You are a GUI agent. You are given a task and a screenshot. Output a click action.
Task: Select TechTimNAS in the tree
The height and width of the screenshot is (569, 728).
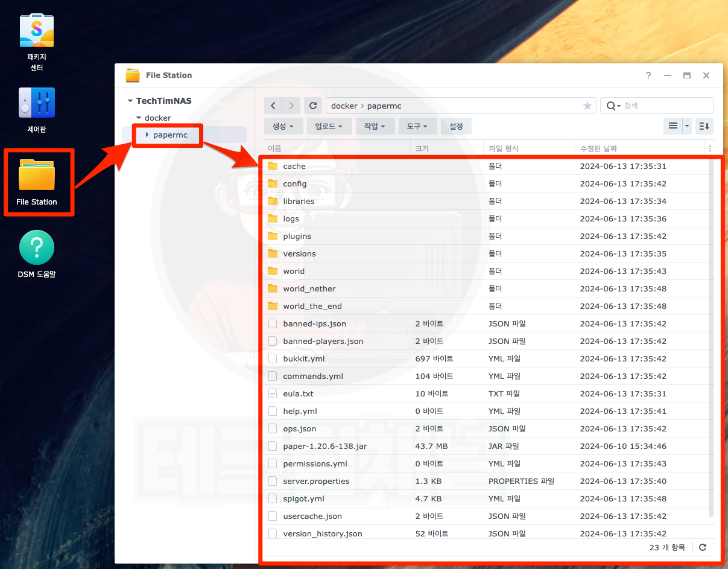164,101
